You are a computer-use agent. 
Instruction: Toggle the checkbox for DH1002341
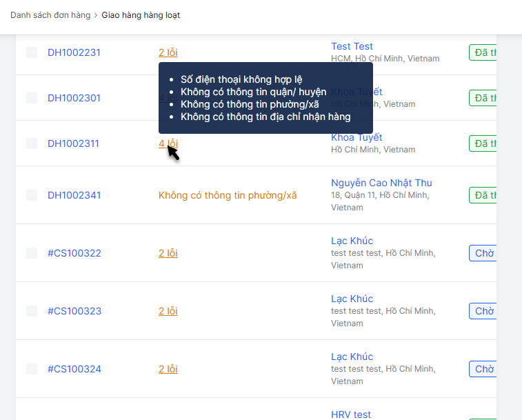pos(32,195)
